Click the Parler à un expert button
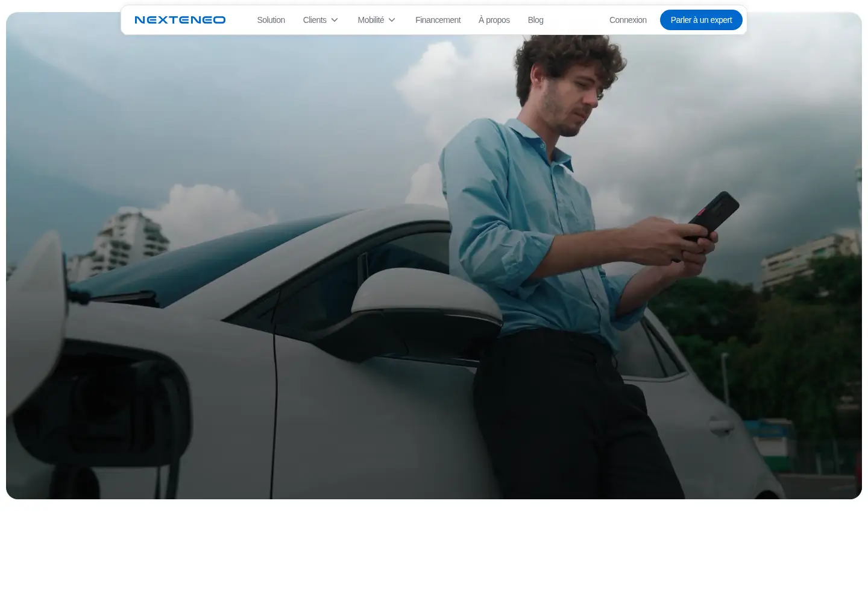868x603 pixels. point(701,20)
